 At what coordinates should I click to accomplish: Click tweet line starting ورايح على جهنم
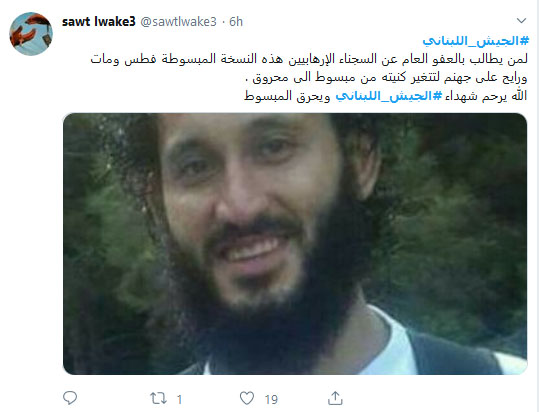[x=386, y=78]
